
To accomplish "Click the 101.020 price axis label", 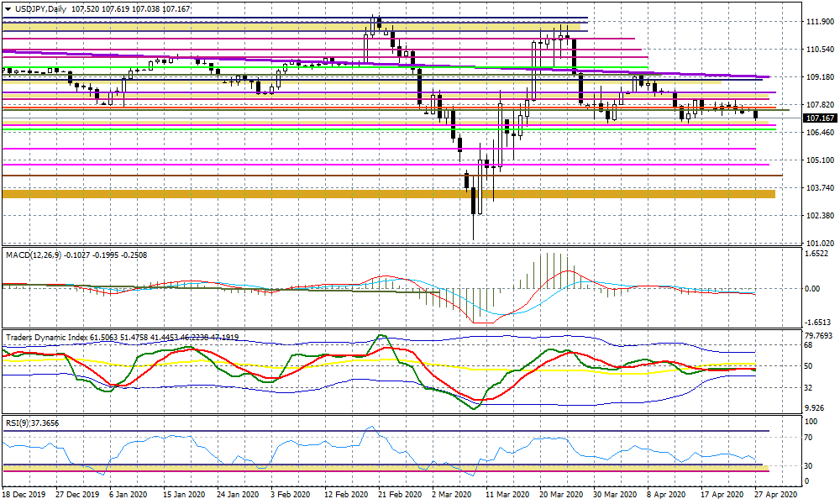I will click(820, 243).
